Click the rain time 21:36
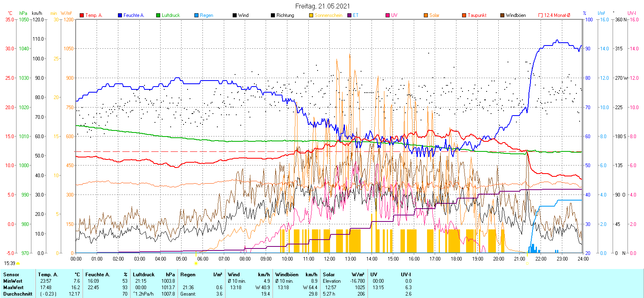Image resolution: width=644 pixels, height=298 pixels. coord(188,288)
